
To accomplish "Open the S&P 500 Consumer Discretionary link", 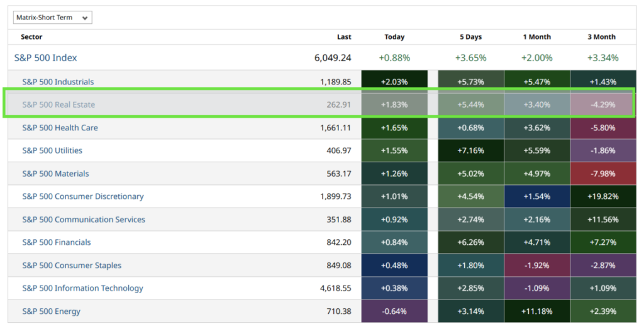I will [83, 196].
